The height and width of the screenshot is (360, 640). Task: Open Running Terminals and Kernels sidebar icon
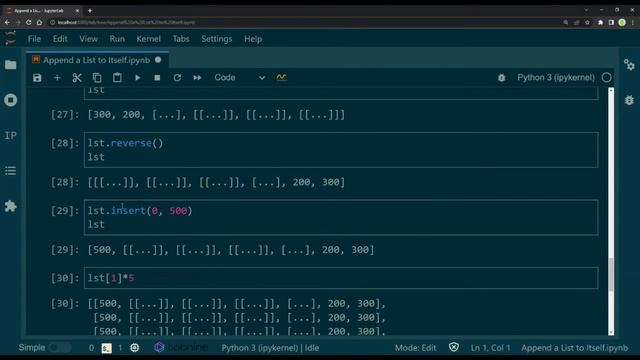tap(11, 100)
